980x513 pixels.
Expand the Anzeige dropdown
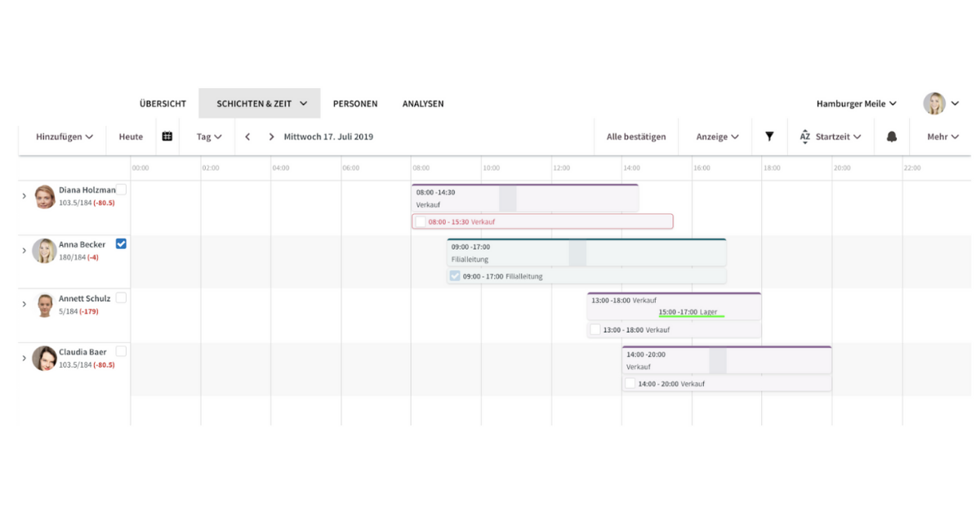coord(717,136)
